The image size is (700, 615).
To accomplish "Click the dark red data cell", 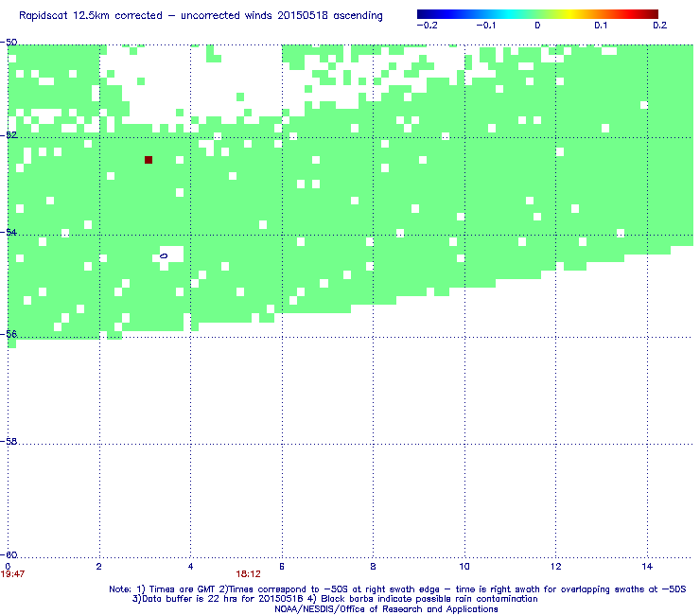I will click(x=149, y=160).
